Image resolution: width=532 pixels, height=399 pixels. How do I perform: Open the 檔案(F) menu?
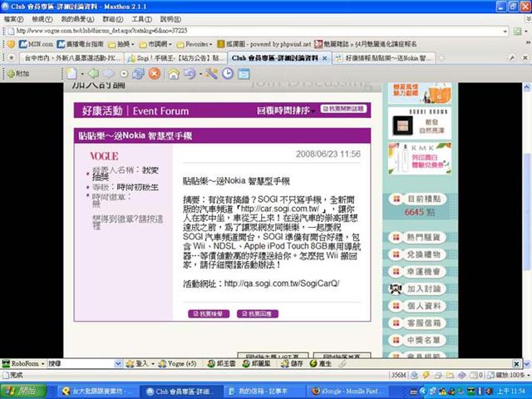coord(13,19)
